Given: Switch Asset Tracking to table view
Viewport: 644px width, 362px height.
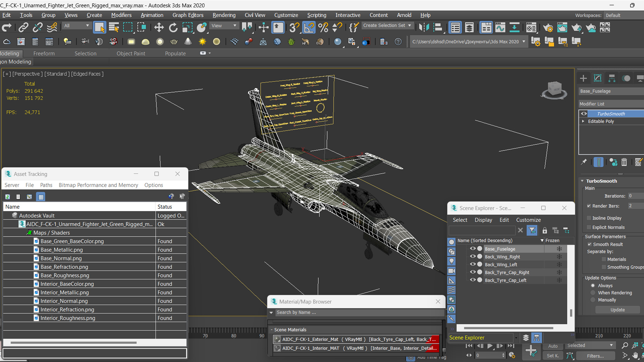Looking at the screenshot, I should 41,197.
